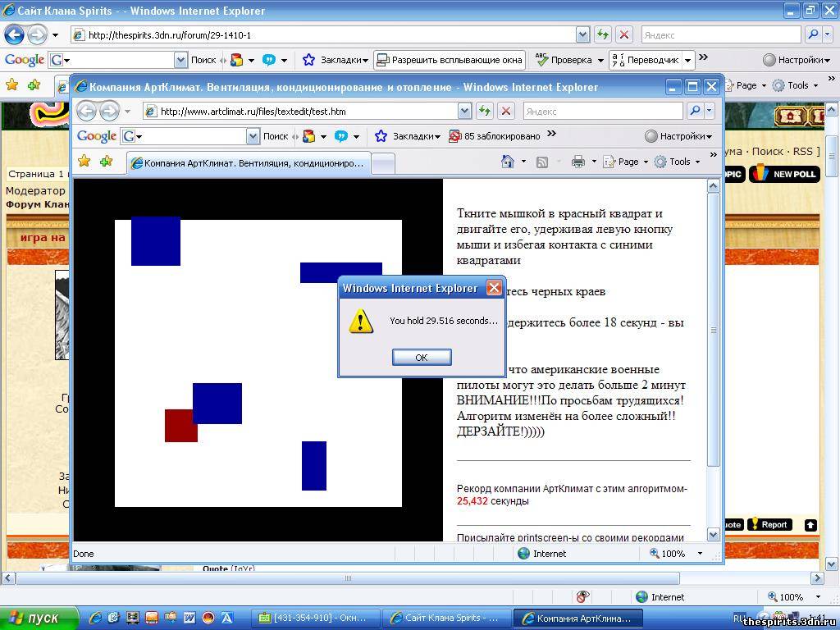Click the Компания АртКлима… taskbar button
Image resolution: width=840 pixels, height=630 pixels.
click(580, 619)
